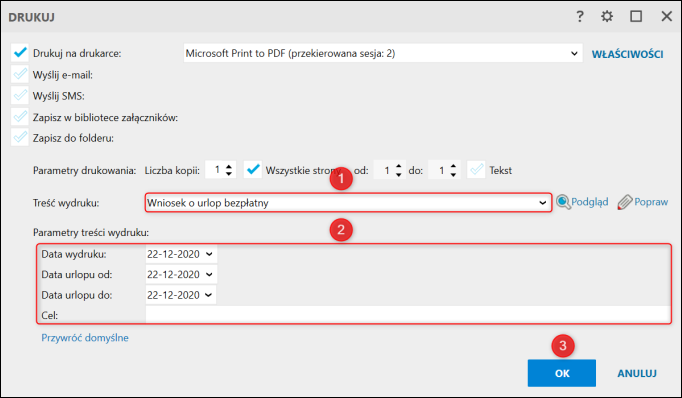This screenshot has height=398, width=682.
Task: Open print settings gear icon
Action: (607, 17)
